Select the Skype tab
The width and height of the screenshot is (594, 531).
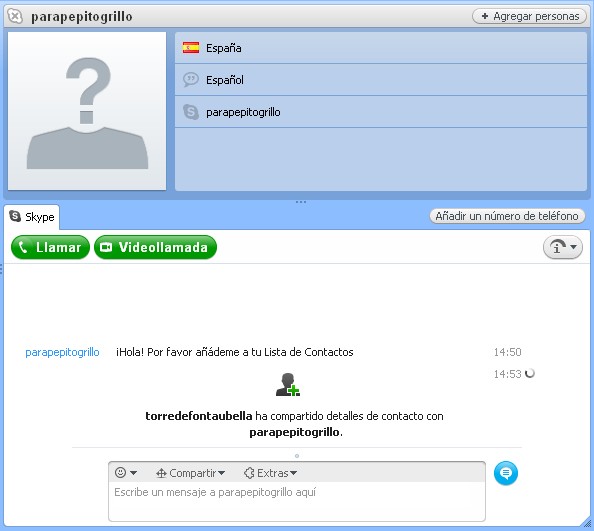(x=32, y=217)
